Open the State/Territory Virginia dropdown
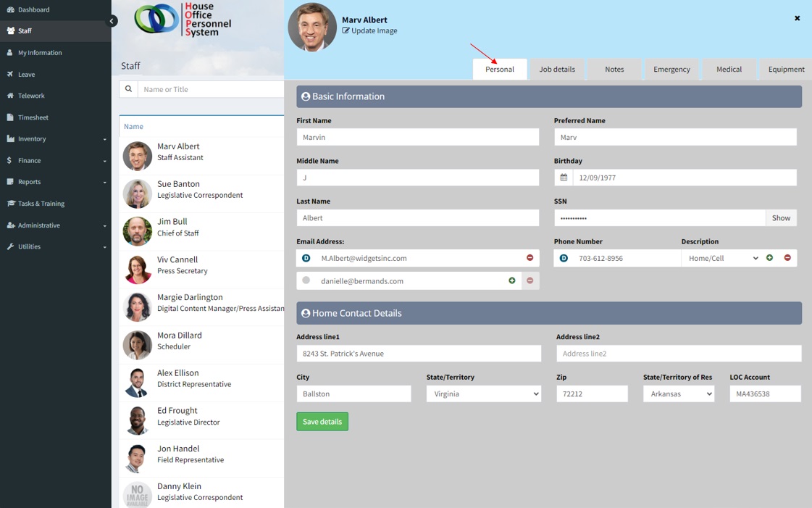This screenshot has height=508, width=812. tap(483, 394)
